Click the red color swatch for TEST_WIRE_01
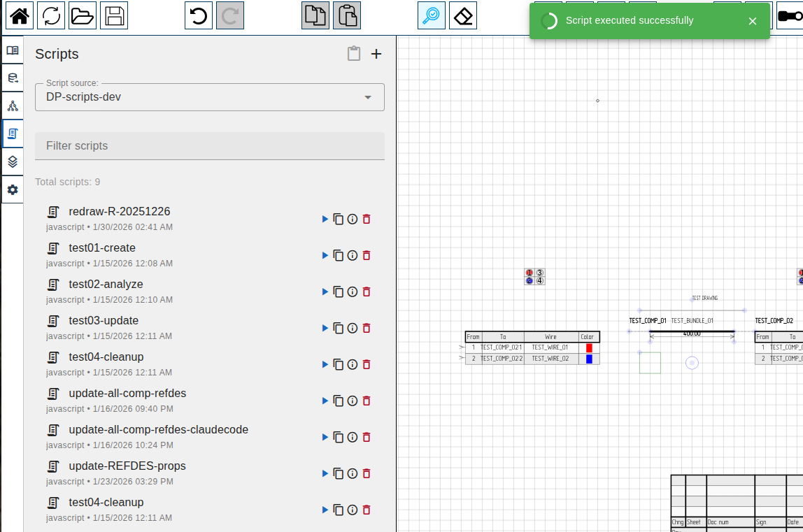 point(589,347)
